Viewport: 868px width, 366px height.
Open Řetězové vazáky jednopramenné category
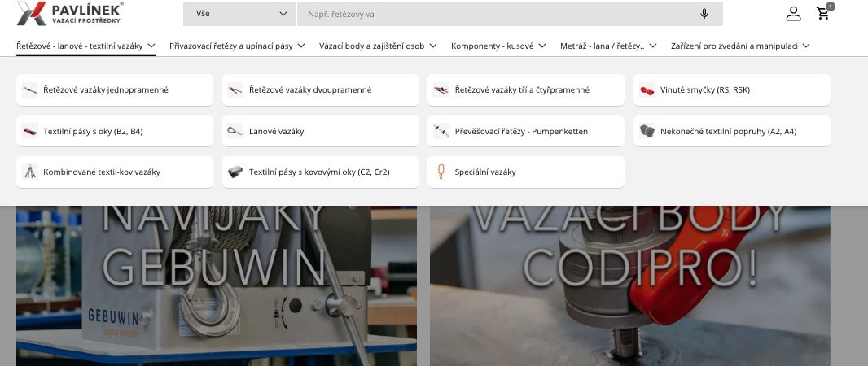[115, 90]
